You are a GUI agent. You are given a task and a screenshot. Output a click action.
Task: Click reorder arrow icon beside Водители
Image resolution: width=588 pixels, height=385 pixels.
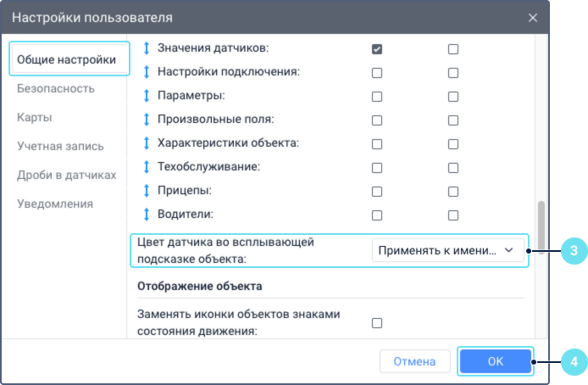(146, 215)
